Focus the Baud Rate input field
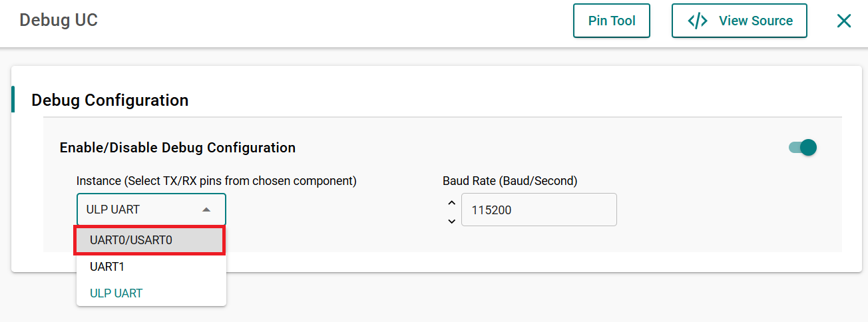Screen dimensions: 868x322 pyautogui.click(x=539, y=210)
